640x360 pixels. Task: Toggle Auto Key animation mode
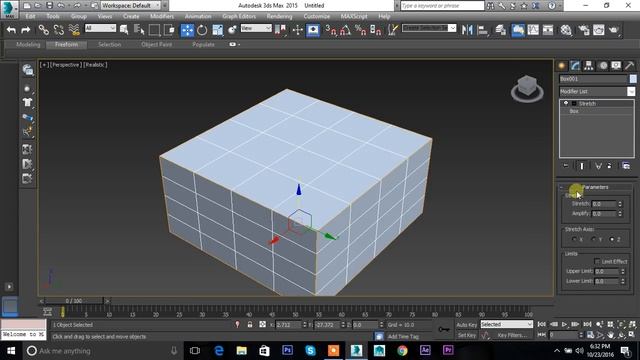point(467,325)
